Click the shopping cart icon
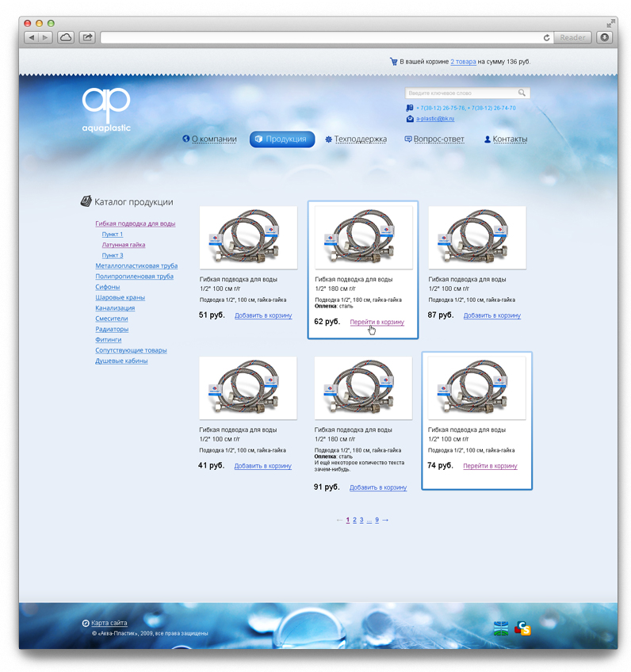The width and height of the screenshot is (631, 672). 393,61
